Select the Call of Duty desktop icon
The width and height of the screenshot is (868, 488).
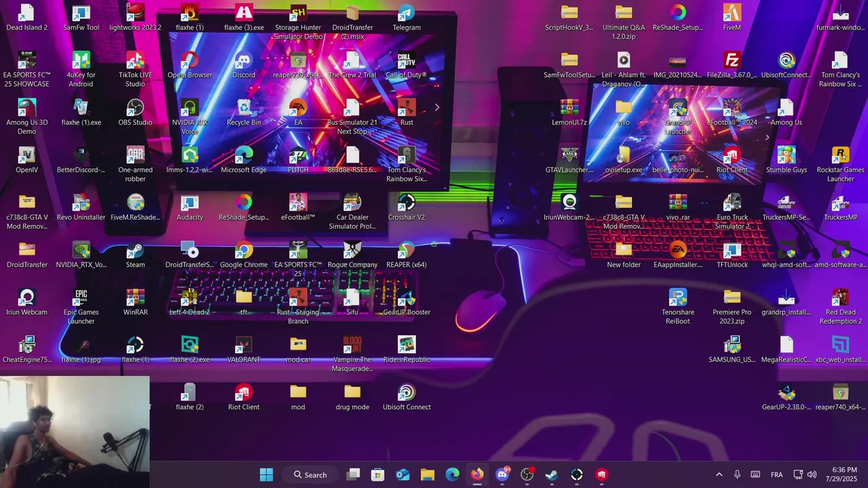click(x=406, y=66)
